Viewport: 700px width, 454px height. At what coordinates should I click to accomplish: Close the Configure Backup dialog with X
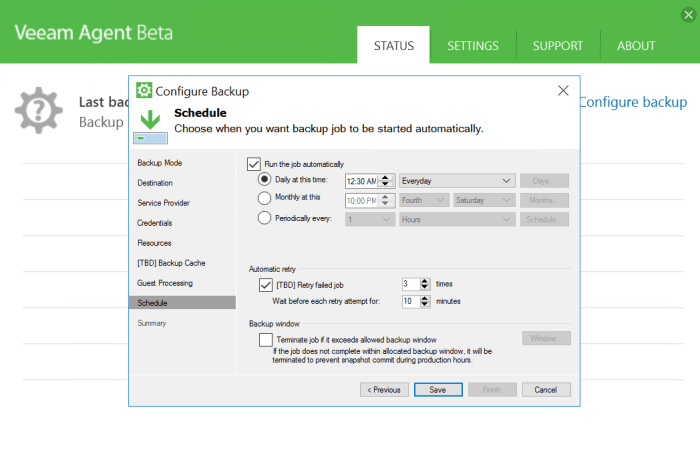[563, 91]
